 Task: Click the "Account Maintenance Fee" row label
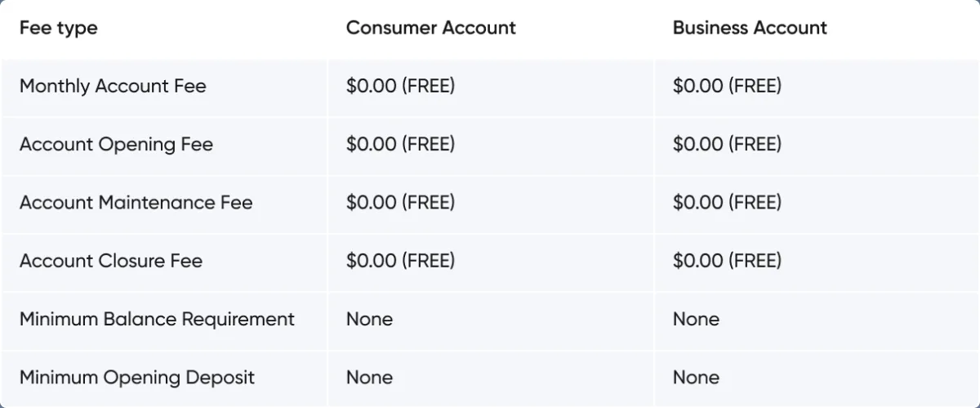click(136, 203)
